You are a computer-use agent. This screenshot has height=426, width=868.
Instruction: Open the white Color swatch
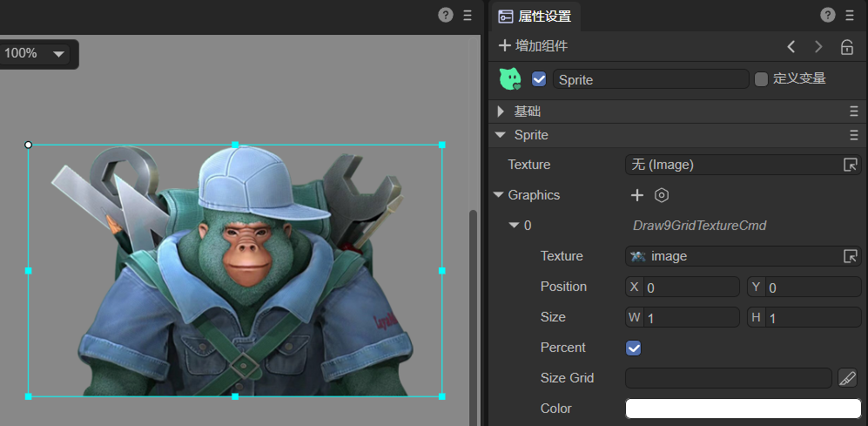[744, 409]
